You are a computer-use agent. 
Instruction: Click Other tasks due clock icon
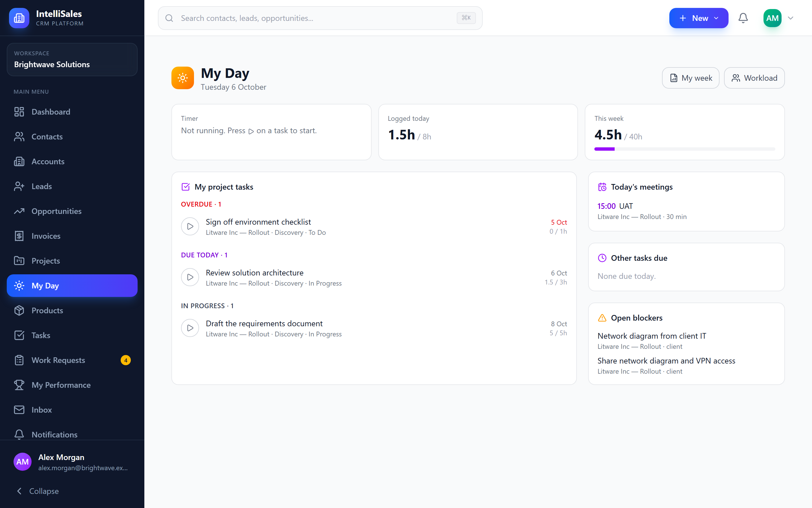(x=602, y=258)
